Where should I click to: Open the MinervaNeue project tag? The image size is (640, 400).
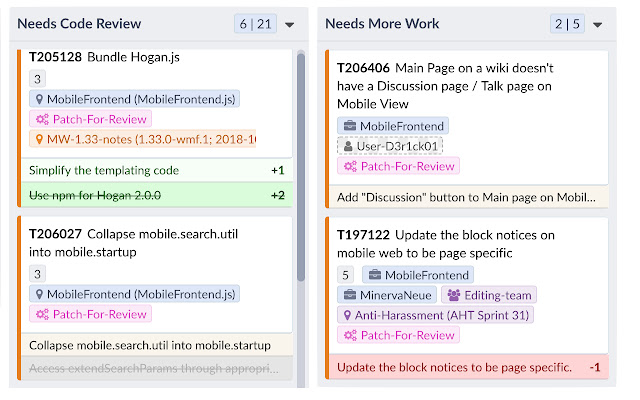coord(387,295)
